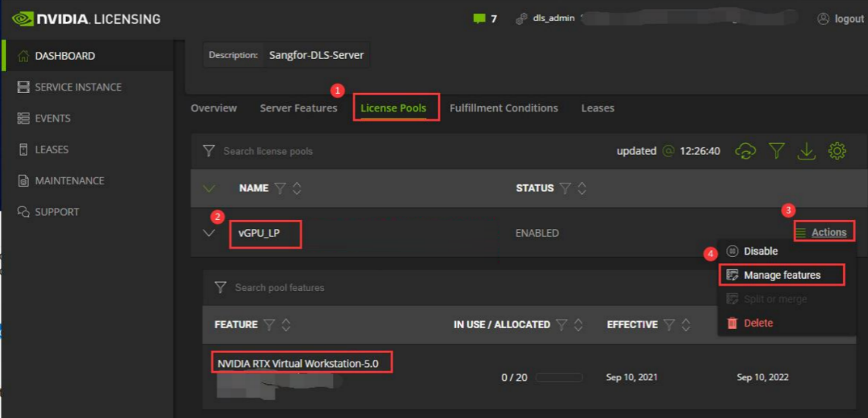Collapse the vGPU_LP license pool row
This screenshot has height=418, width=868.
(209, 232)
